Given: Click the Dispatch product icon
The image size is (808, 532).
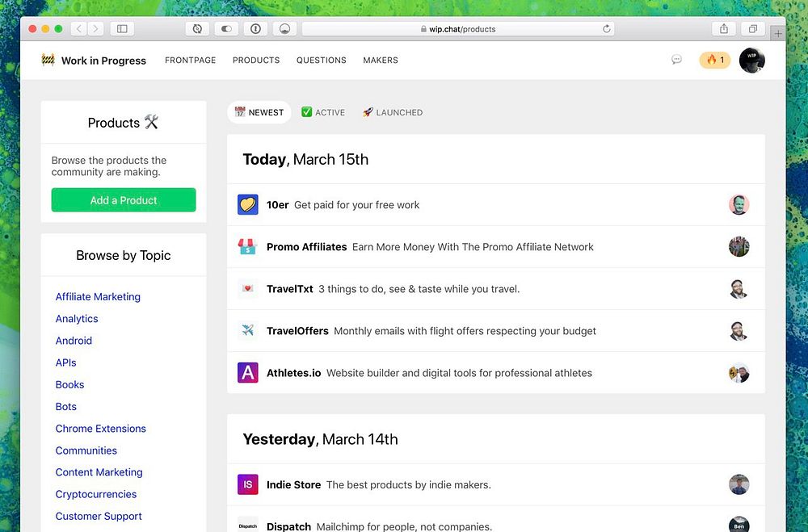Looking at the screenshot, I should (x=248, y=526).
